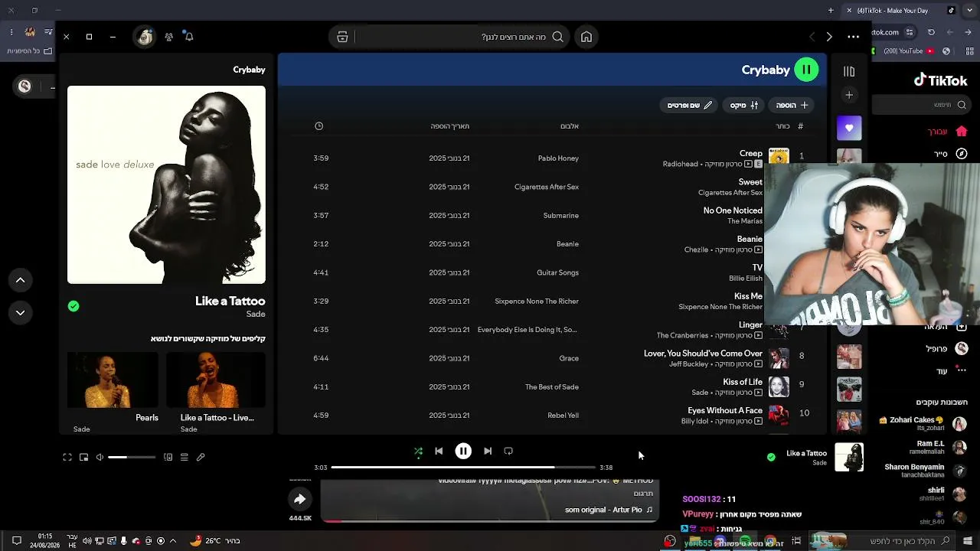980x551 pixels.
Task: Open the Guitar Songs album link
Action: click(x=558, y=272)
